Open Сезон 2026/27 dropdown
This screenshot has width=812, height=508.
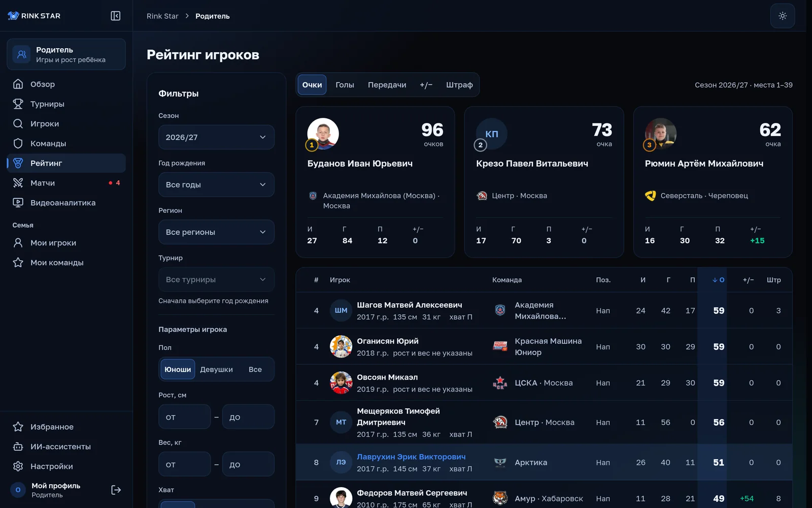(216, 137)
